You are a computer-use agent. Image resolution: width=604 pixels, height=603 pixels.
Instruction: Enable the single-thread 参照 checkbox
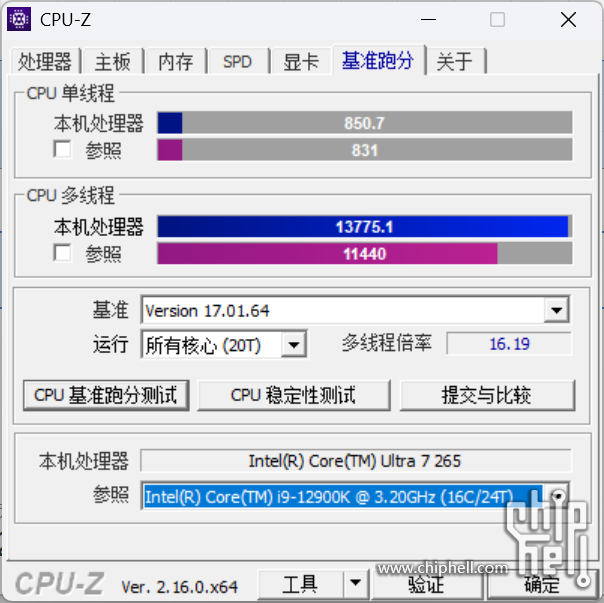(x=62, y=149)
